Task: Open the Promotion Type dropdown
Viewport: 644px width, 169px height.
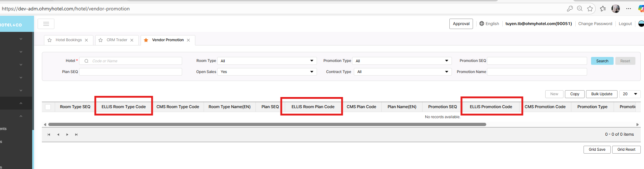Action: point(402,61)
